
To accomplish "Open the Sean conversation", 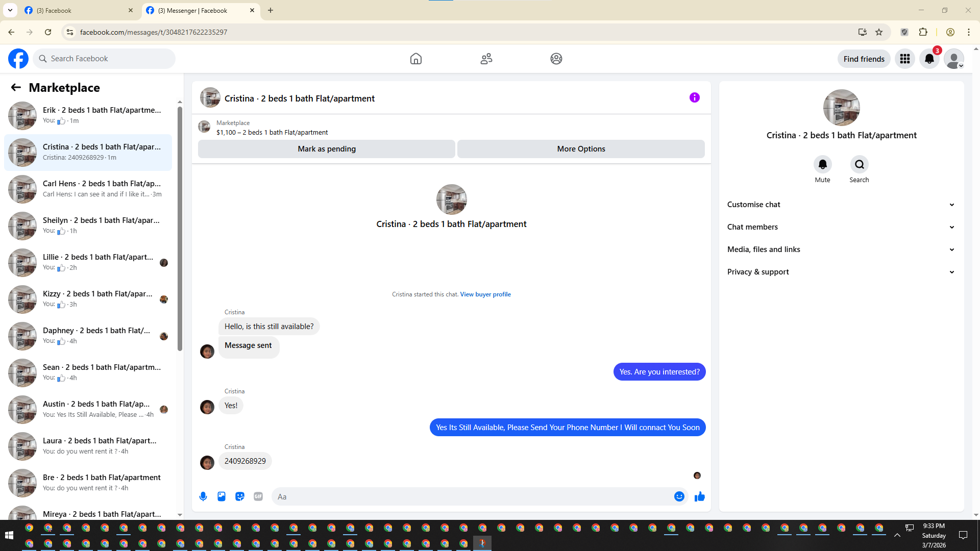I will coord(88,373).
